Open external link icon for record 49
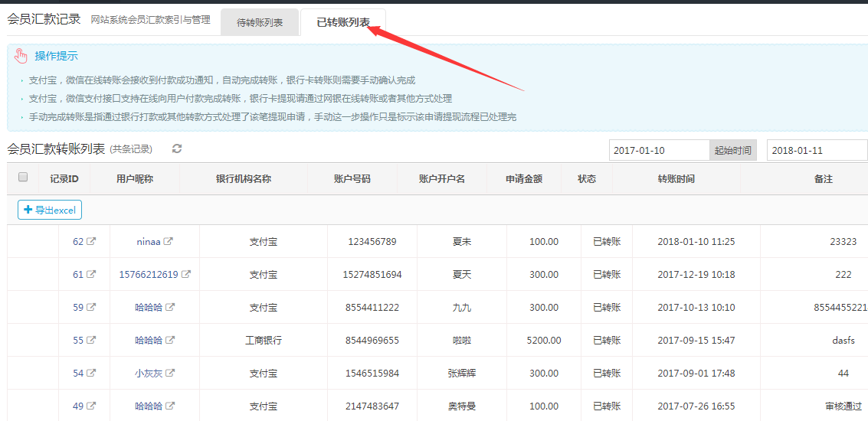Image resolution: width=868 pixels, height=421 pixels. (x=91, y=406)
